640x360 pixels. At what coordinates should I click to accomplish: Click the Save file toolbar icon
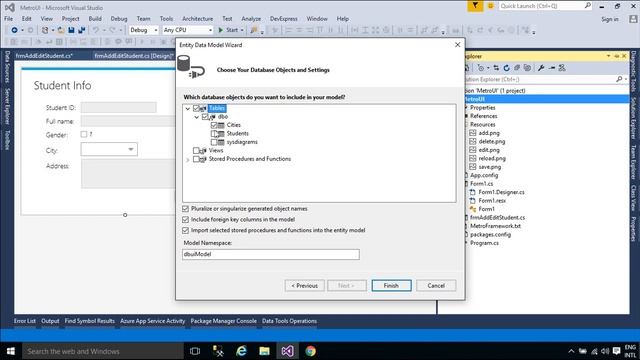tap(71, 30)
